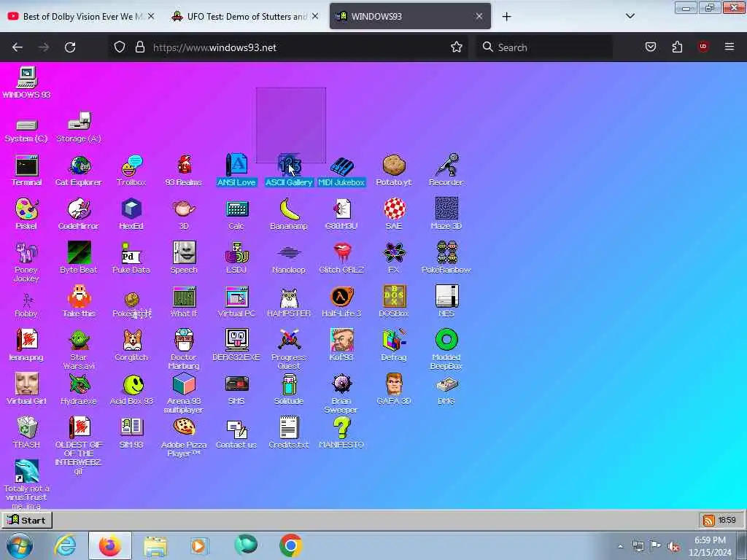Viewport: 747px width, 560px height.
Task: Show tracking protection shield info
Action: coord(120,47)
